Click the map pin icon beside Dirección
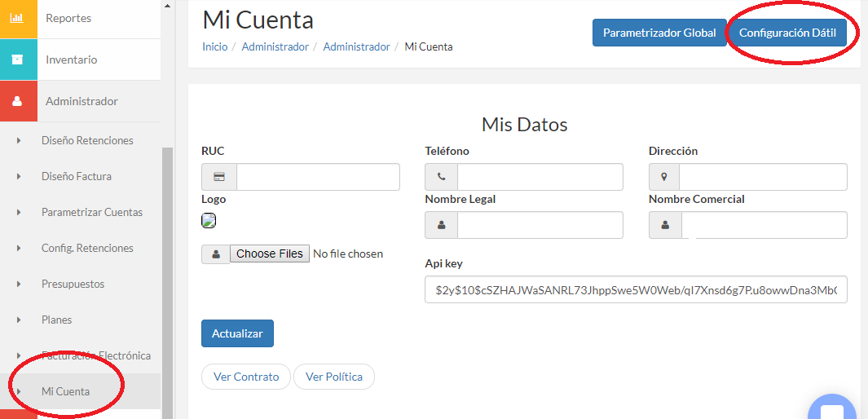This screenshot has width=868, height=419. 664,177
